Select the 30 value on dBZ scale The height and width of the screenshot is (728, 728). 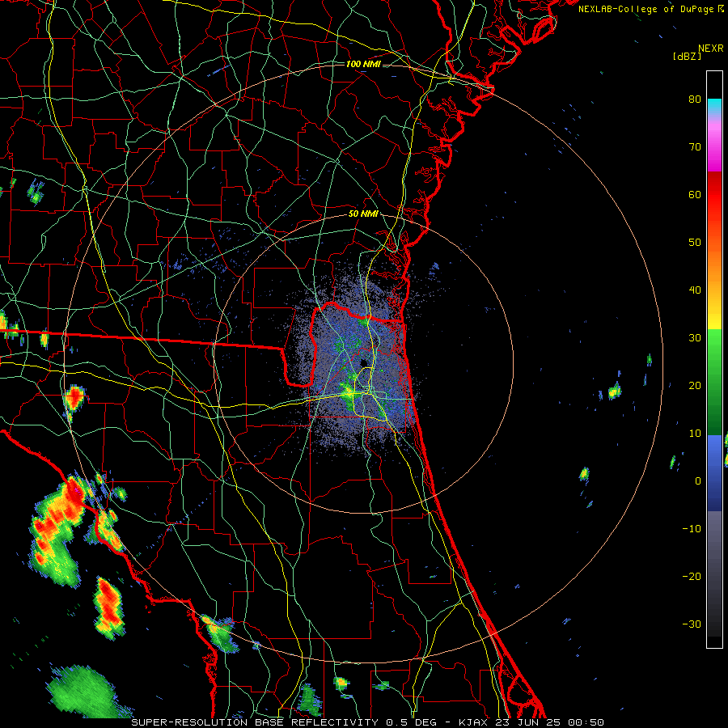(695, 337)
